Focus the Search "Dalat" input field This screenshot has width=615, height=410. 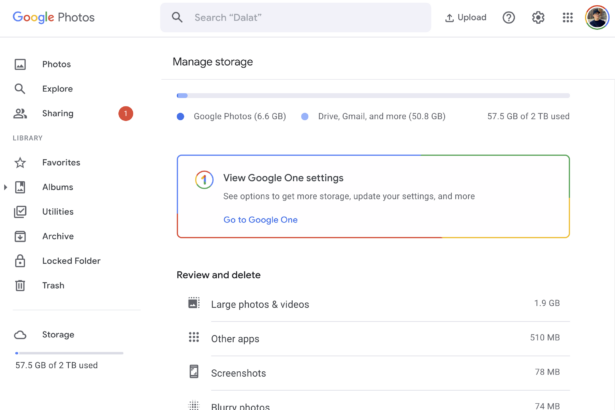click(295, 17)
